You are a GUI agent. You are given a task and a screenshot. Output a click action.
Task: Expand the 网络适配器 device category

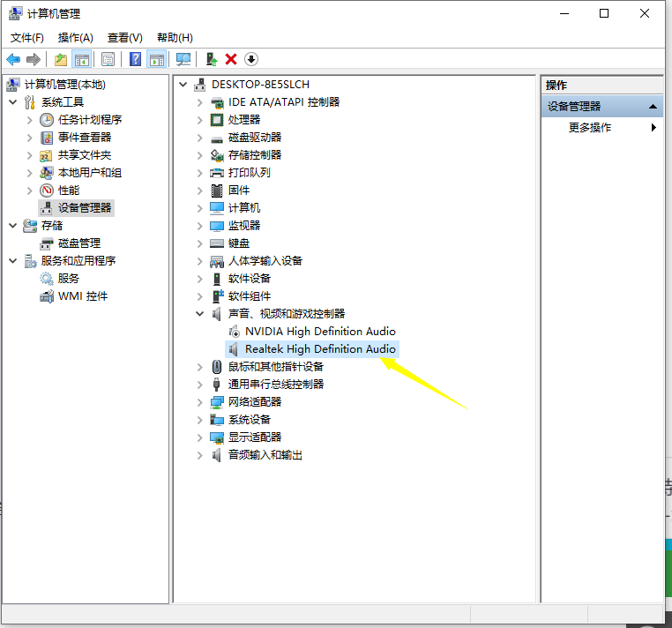coord(200,402)
